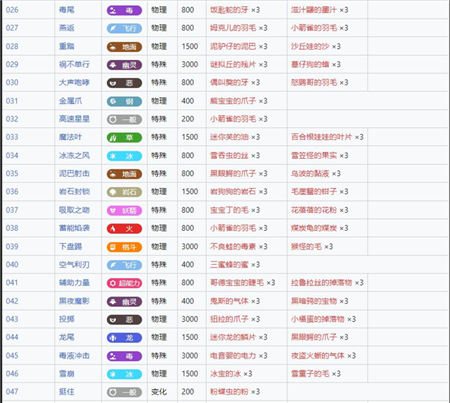Screen dimensions: 450x403
Task: Open the 魔法叶 move link in row 033
Action: 70,137
